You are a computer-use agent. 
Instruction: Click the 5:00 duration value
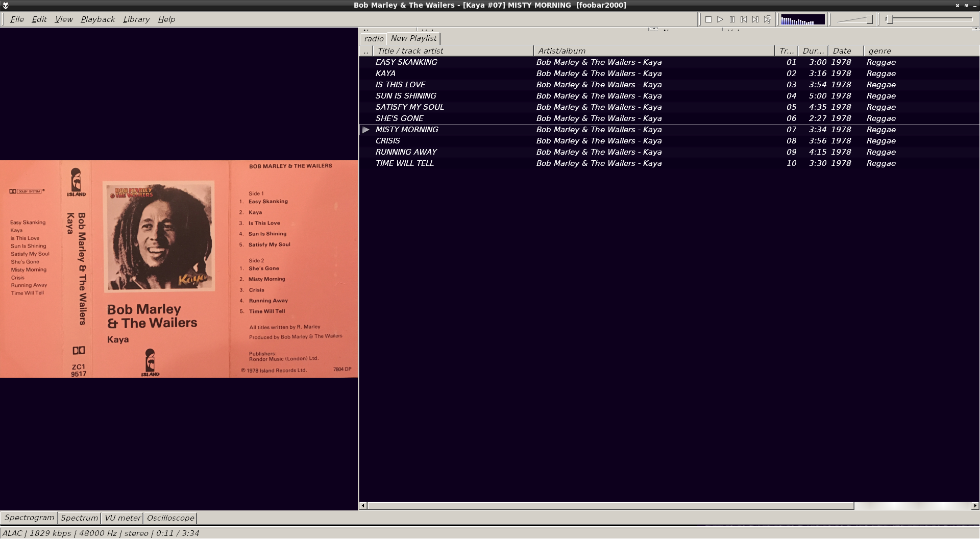click(818, 96)
